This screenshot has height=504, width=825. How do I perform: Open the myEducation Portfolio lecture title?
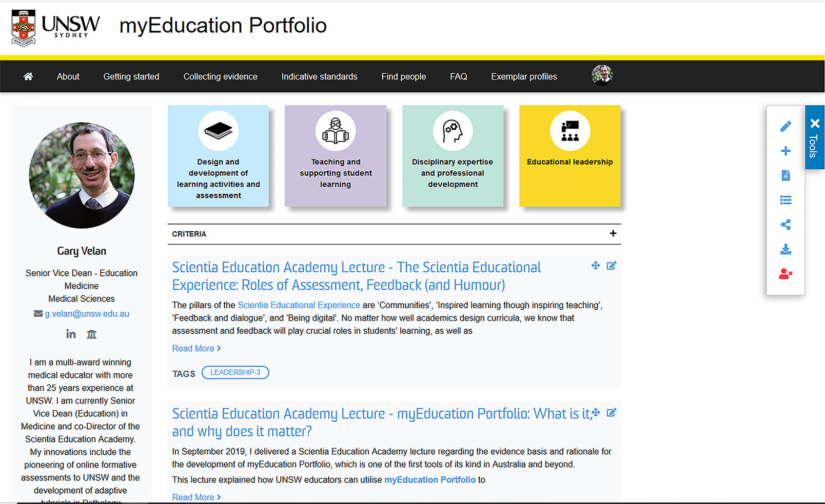[382, 422]
